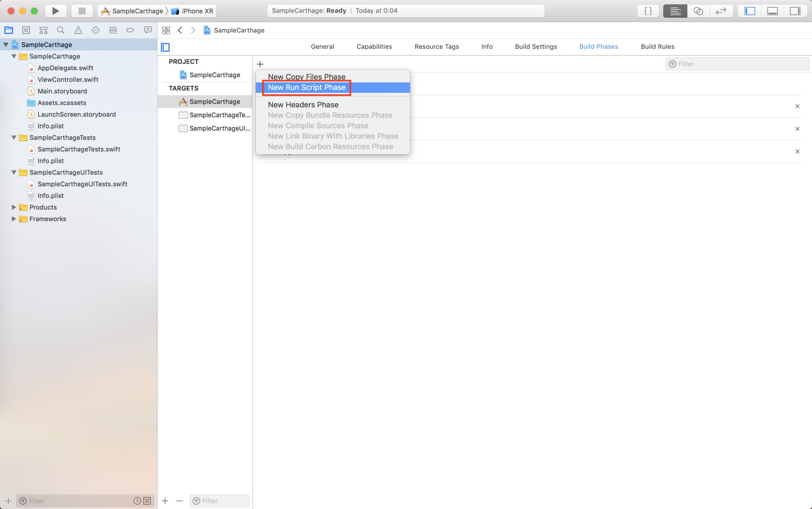Show the Find navigator
Viewport: 812px width, 509px height.
(60, 30)
